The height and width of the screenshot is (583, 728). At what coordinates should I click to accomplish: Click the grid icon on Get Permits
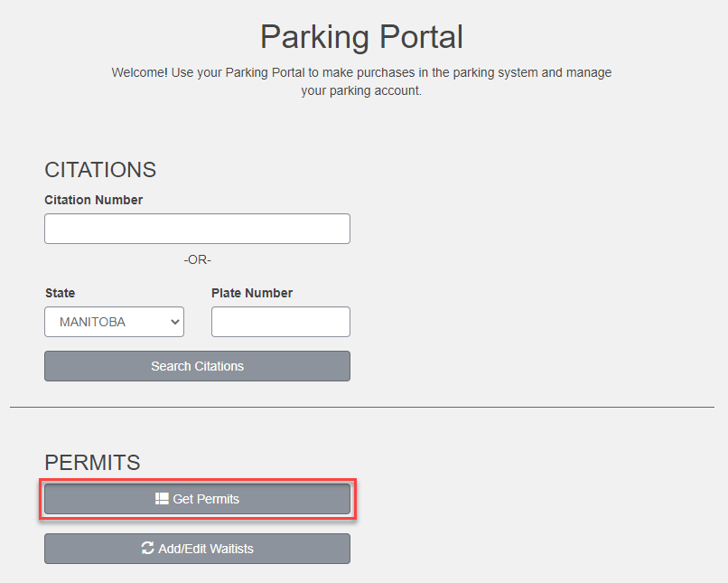162,499
